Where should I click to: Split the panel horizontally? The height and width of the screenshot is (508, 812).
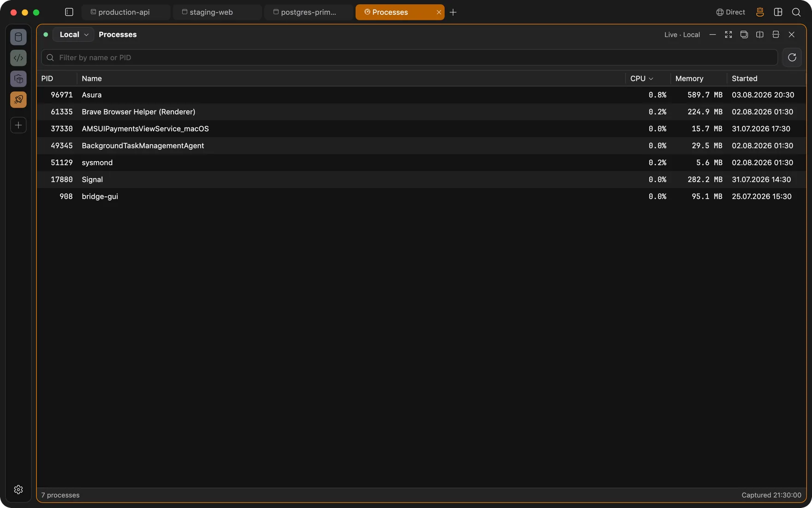pyautogui.click(x=776, y=35)
